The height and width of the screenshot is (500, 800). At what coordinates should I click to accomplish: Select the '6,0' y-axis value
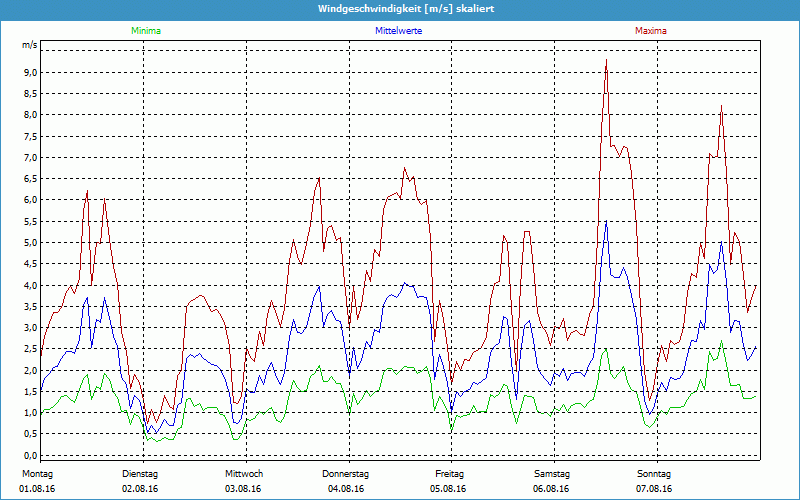point(30,200)
